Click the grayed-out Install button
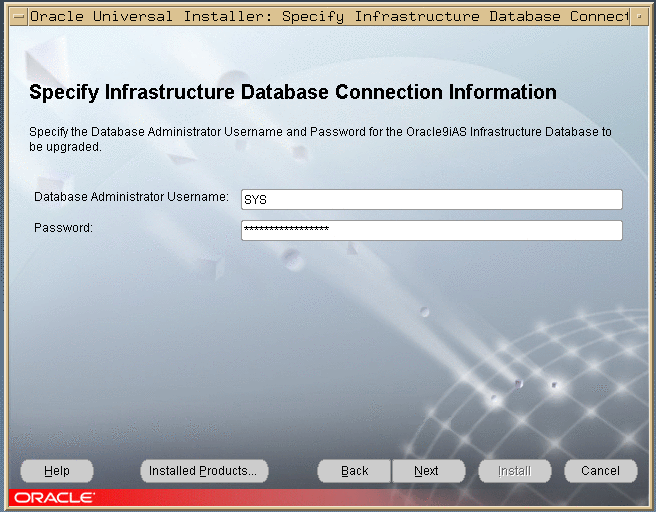Viewport: 656px width, 512px height. click(x=515, y=471)
